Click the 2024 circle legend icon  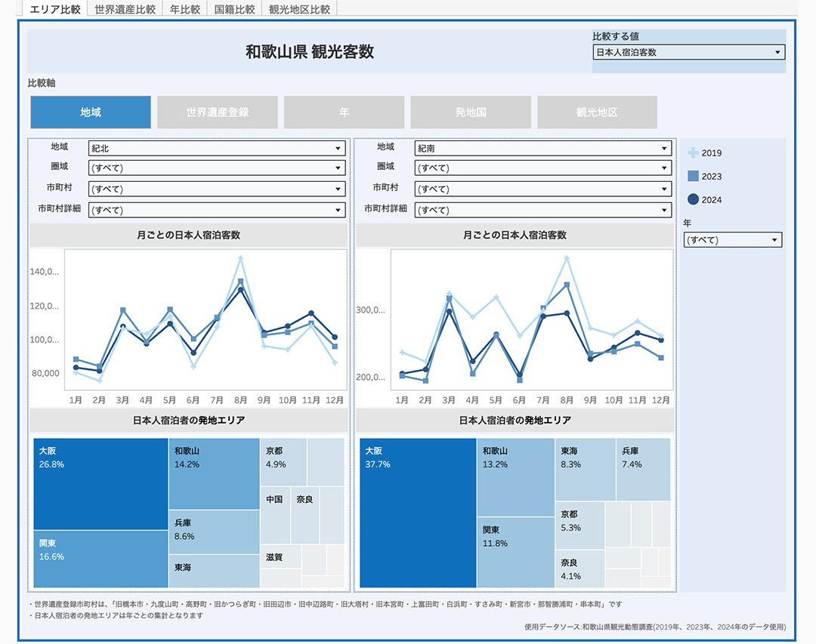point(693,199)
